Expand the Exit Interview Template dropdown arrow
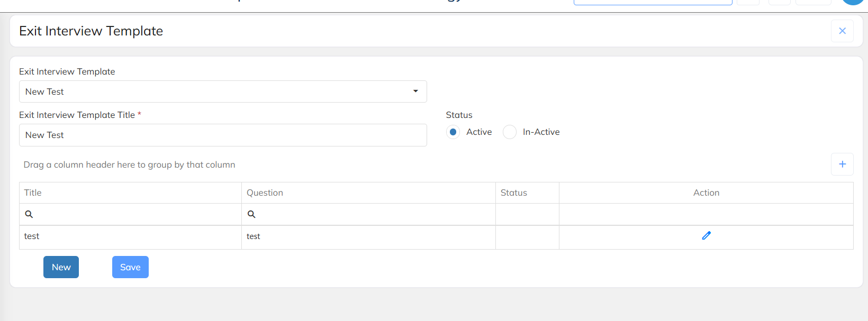The height and width of the screenshot is (321, 868). [x=415, y=91]
